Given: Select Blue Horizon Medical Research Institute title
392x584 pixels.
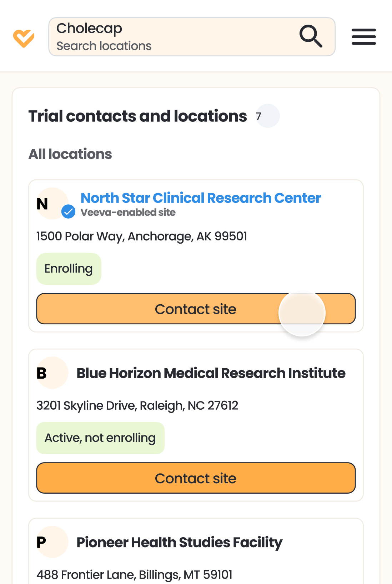Looking at the screenshot, I should pos(211,373).
